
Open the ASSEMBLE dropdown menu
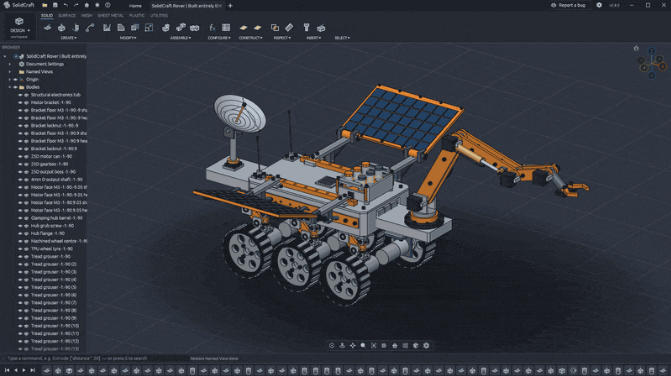point(180,38)
